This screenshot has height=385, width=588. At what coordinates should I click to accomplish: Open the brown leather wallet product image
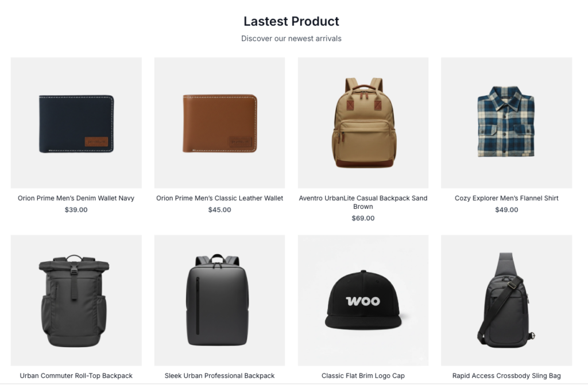219,123
